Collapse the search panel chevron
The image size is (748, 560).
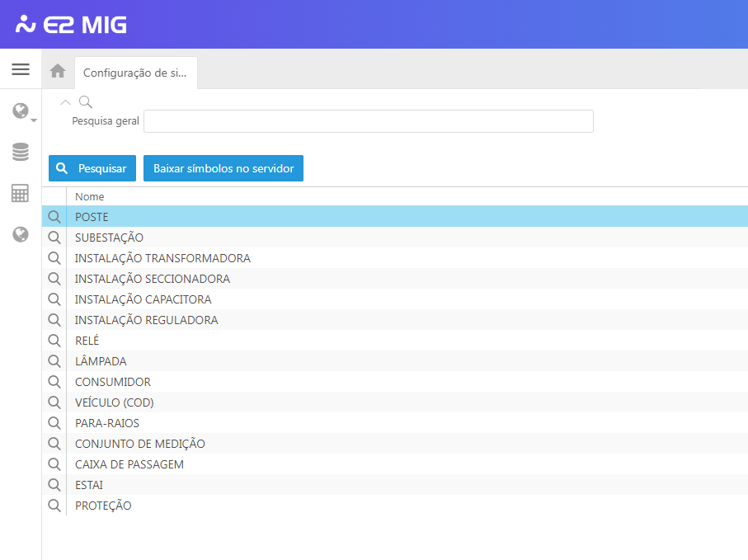pyautogui.click(x=66, y=102)
